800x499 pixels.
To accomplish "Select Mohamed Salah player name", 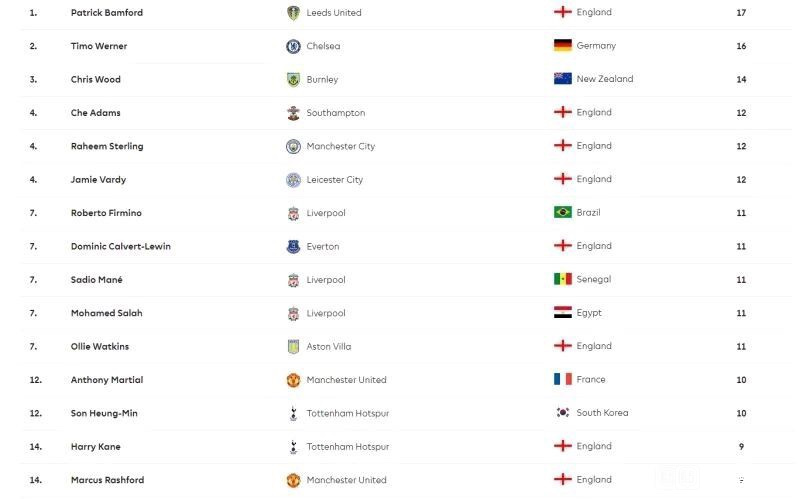I will click(107, 313).
